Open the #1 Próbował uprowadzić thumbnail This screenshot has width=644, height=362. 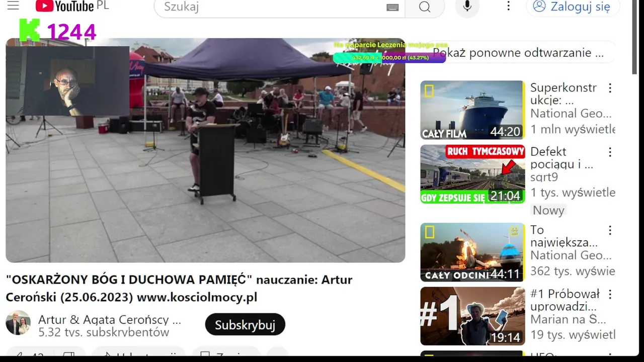tap(472, 316)
